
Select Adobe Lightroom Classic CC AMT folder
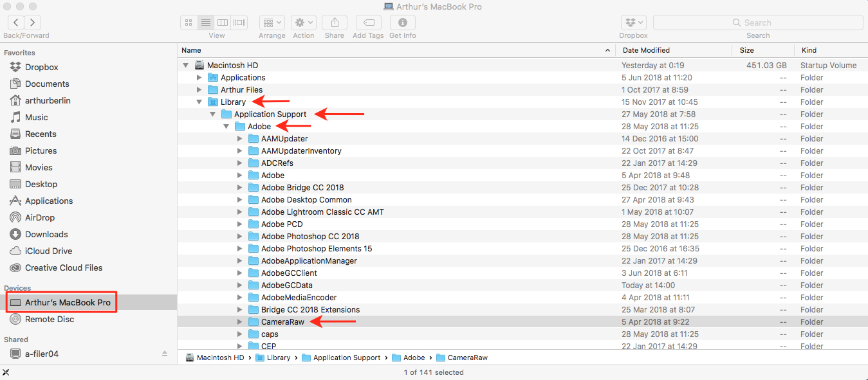(x=522, y=212)
